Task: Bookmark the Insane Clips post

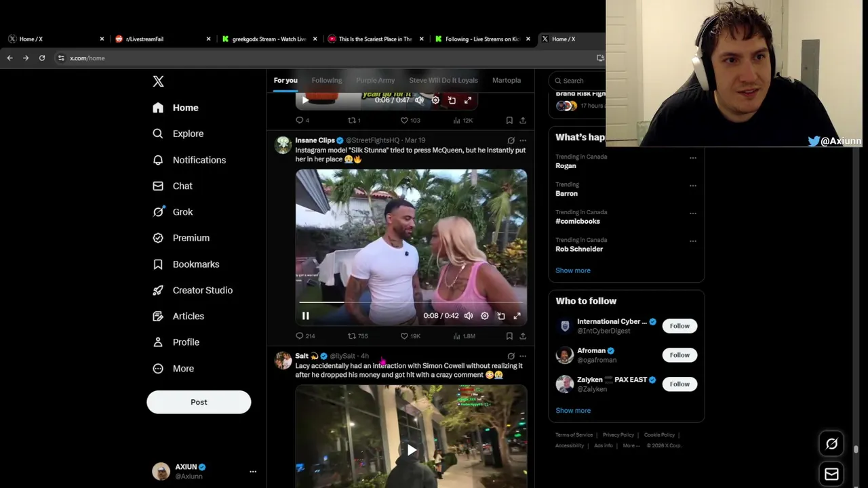Action: (x=509, y=336)
